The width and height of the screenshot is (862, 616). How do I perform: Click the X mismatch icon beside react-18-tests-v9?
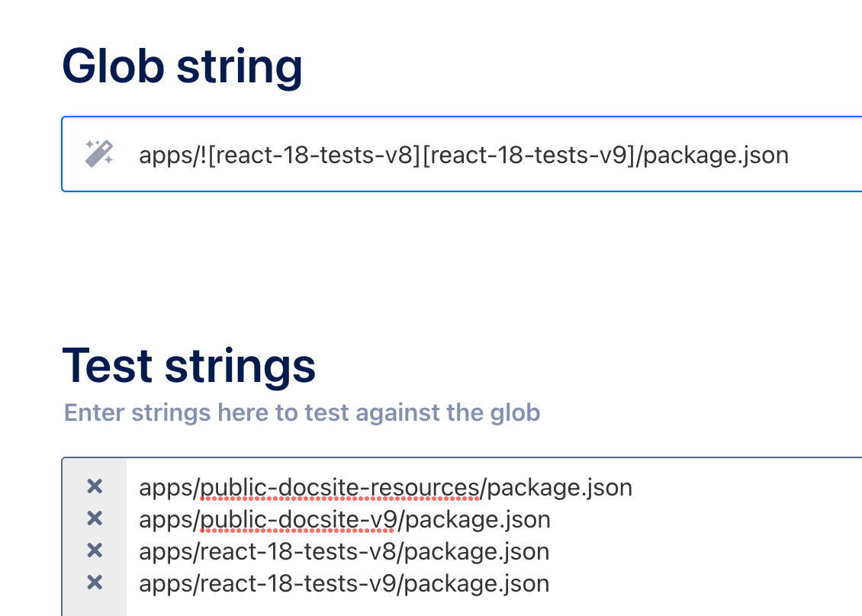[95, 582]
